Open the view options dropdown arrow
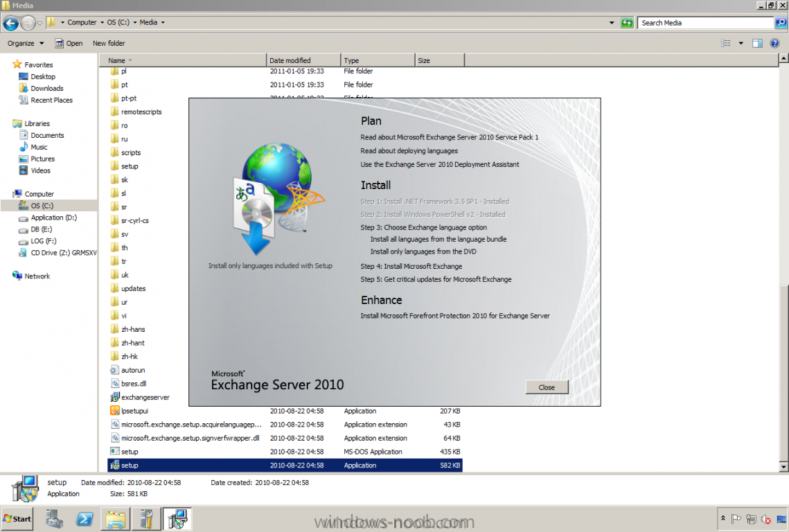789x532 pixels. (741, 43)
